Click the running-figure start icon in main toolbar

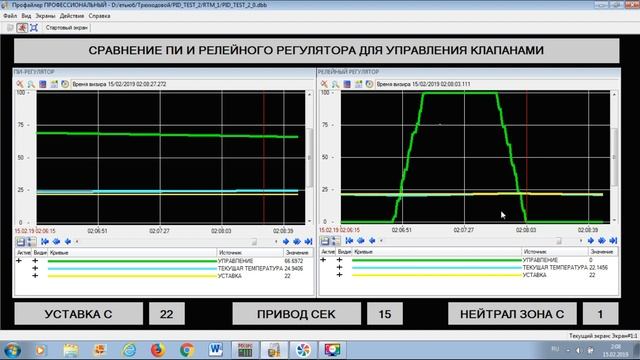tap(22, 28)
